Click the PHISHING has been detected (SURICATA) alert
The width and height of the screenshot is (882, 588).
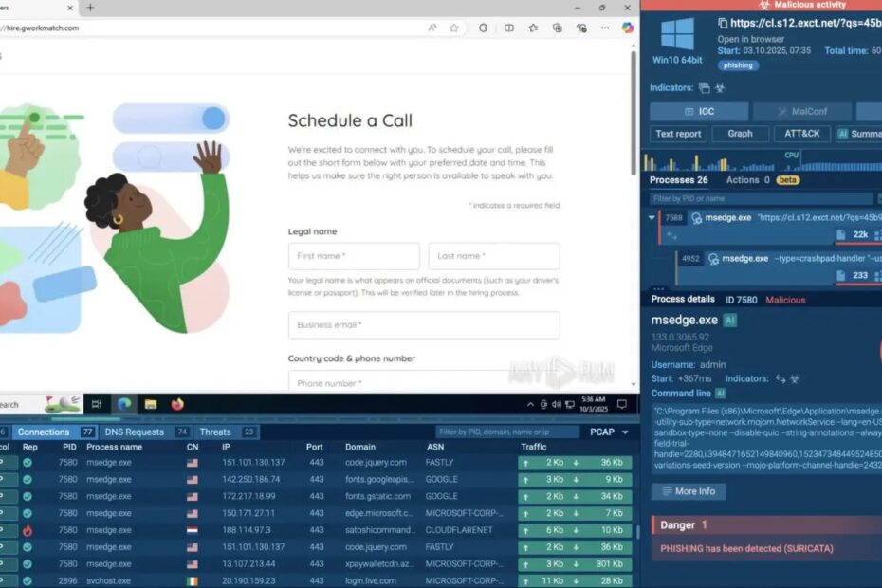[x=746, y=548]
